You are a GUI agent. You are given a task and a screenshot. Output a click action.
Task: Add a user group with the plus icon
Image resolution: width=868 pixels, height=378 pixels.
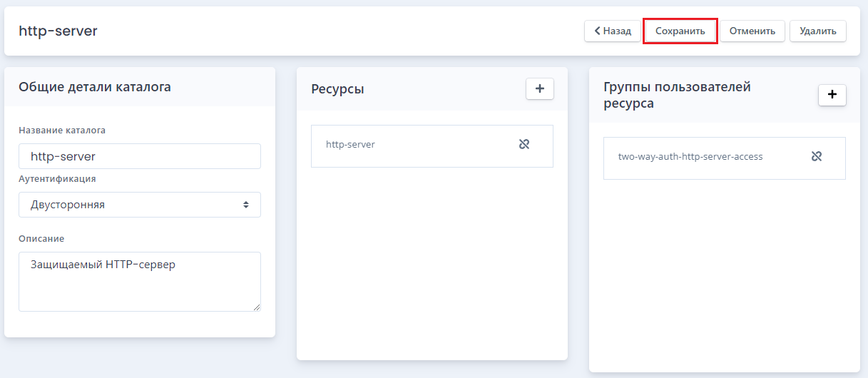832,95
